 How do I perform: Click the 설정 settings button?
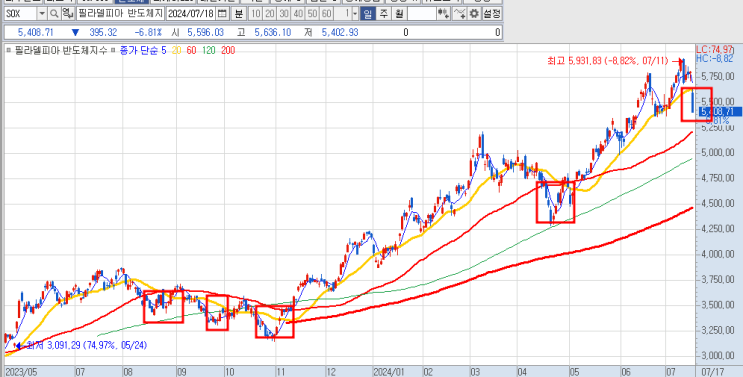pyautogui.click(x=492, y=14)
